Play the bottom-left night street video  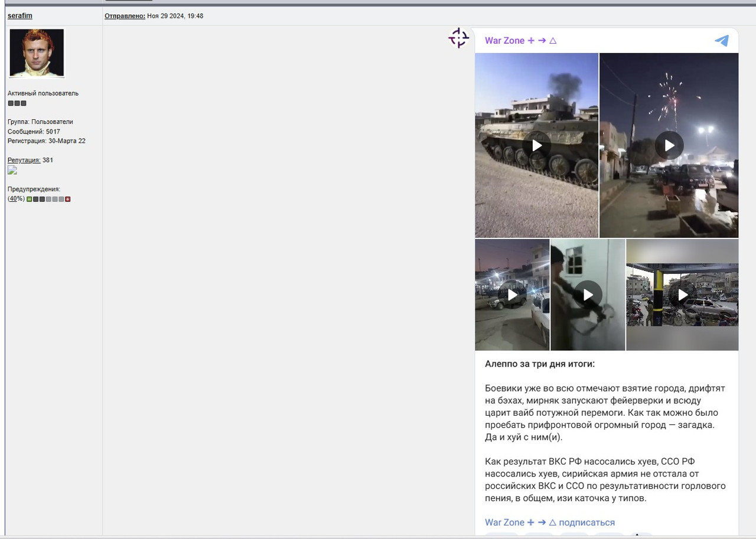pyautogui.click(x=511, y=295)
